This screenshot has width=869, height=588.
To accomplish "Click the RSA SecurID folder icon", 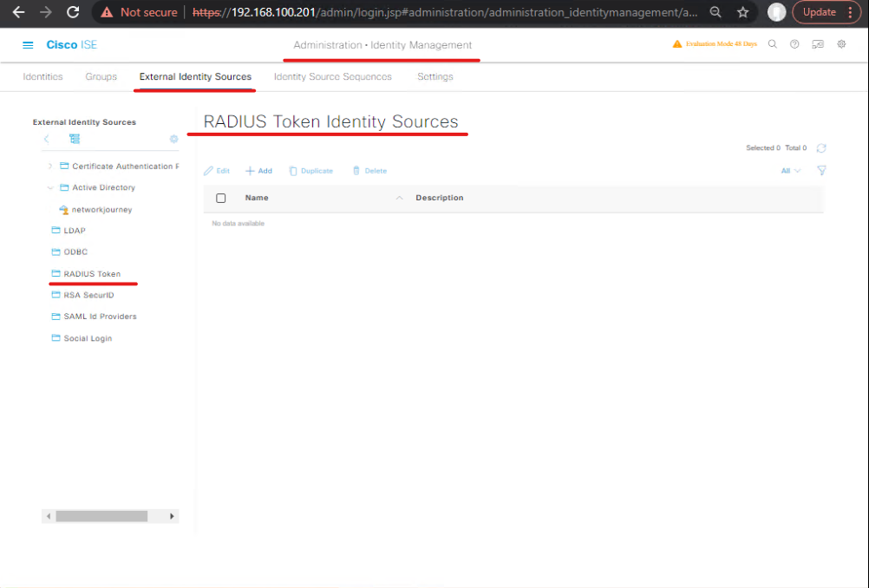I will click(x=56, y=295).
